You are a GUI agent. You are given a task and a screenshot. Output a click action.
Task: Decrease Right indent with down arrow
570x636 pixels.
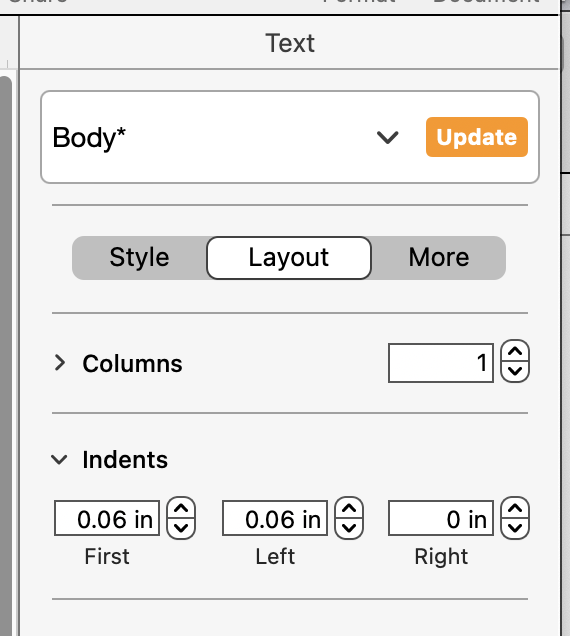pyautogui.click(x=515, y=528)
